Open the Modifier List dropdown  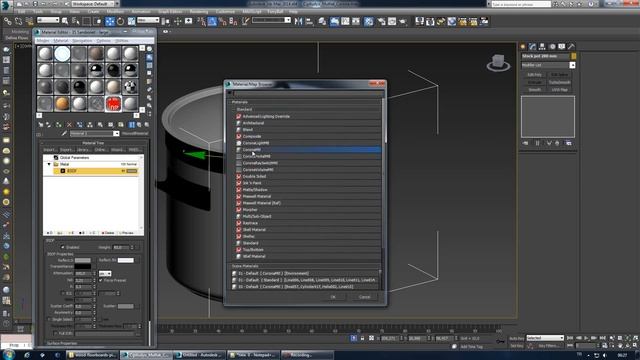pyautogui.click(x=548, y=65)
